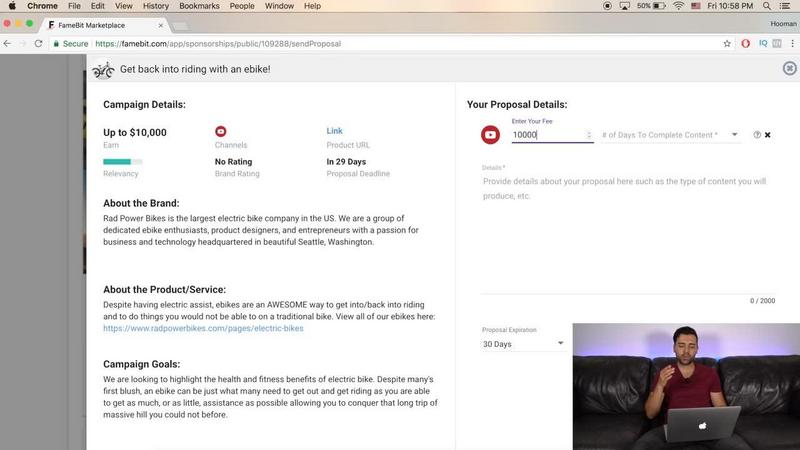The height and width of the screenshot is (450, 800).
Task: Click the battery status icon
Action: point(651,6)
